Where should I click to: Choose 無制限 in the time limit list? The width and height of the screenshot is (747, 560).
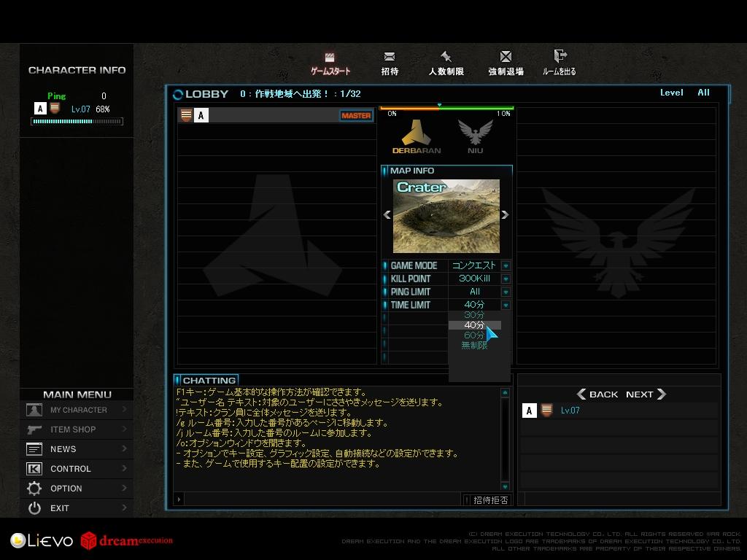[x=474, y=346]
